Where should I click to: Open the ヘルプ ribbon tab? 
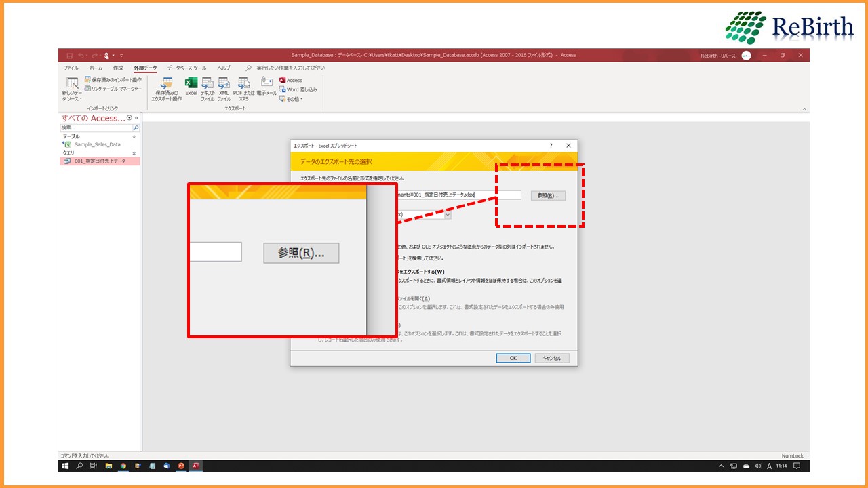224,68
